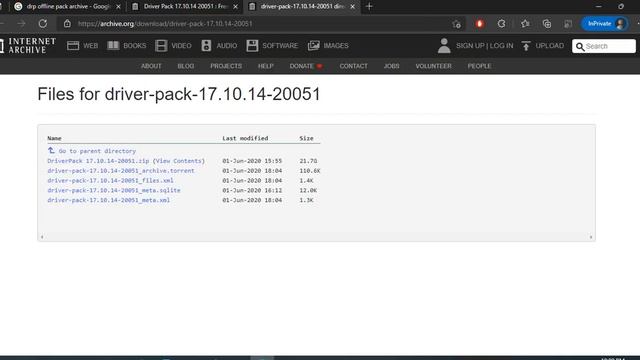This screenshot has height=360, width=640.
Task: Open driver-pack-17.10.14-20051_meta.sqlite link
Action: click(x=114, y=190)
